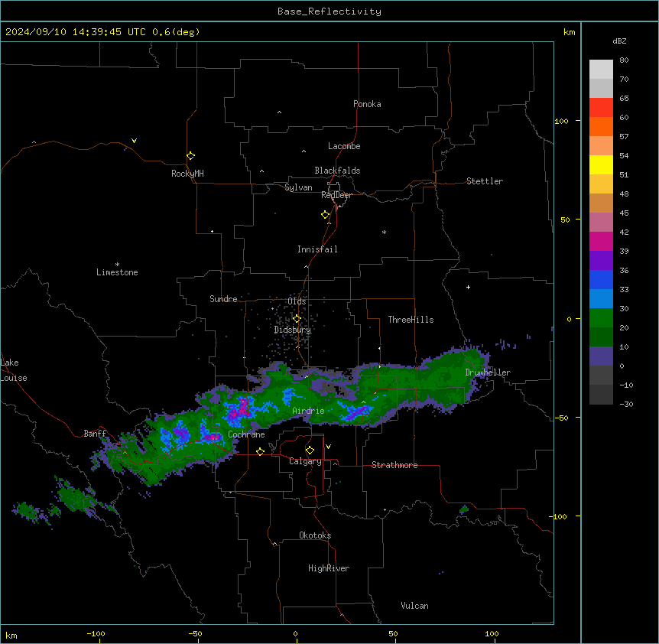Viewport: 659px width, 644px height.
Task: Click the yellow marker south of RedDeer
Action: [x=326, y=215]
